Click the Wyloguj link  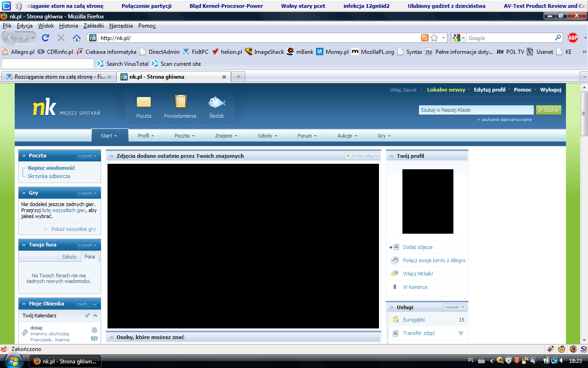pos(550,90)
